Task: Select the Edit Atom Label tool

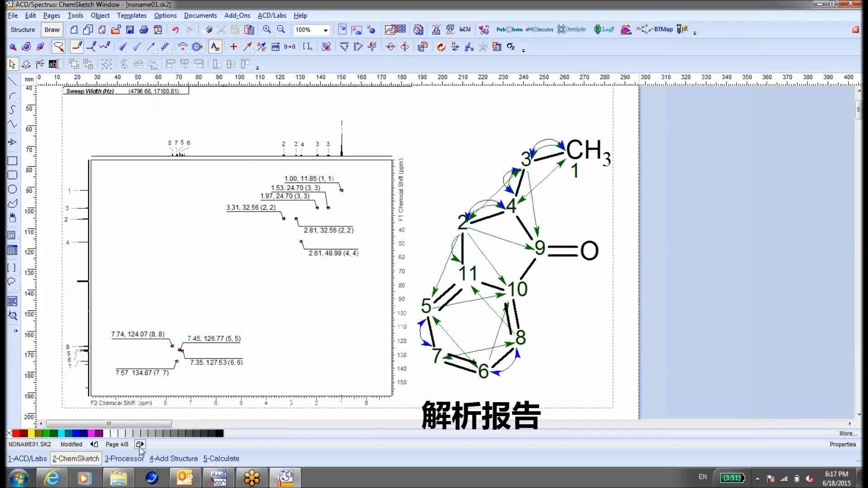Action: (x=215, y=47)
